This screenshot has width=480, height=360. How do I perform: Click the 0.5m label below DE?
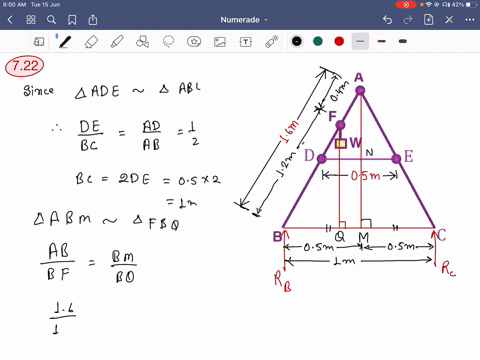[x=365, y=176]
